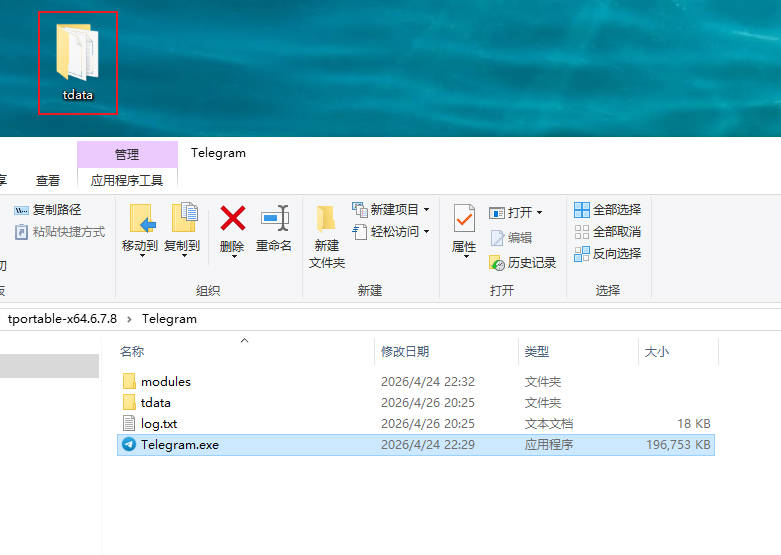
Task: Click the Rename icon
Action: pos(274,218)
